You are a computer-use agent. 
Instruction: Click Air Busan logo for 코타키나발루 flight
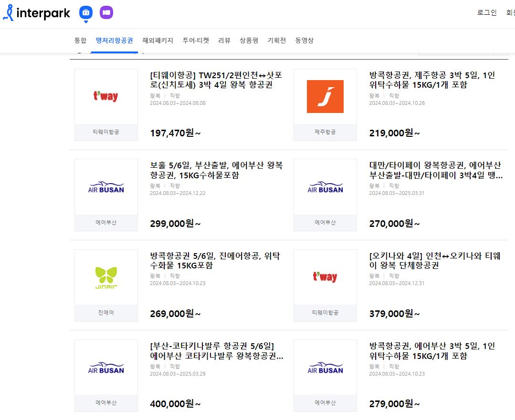click(106, 368)
